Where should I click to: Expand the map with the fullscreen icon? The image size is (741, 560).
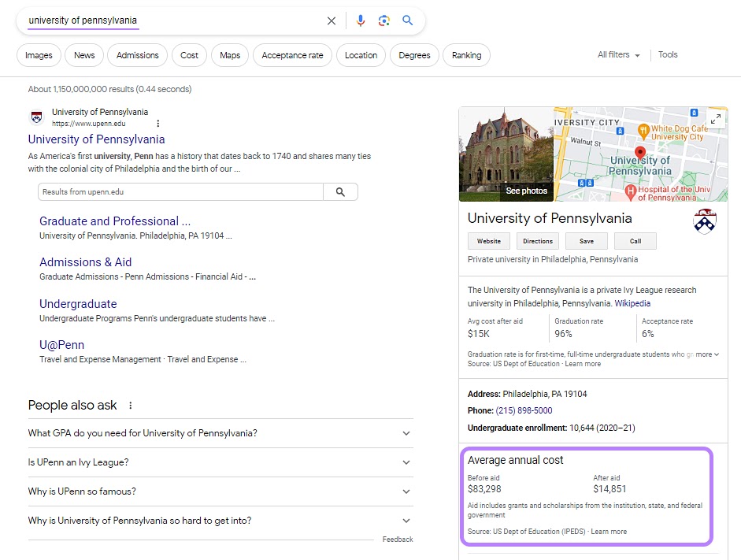715,119
